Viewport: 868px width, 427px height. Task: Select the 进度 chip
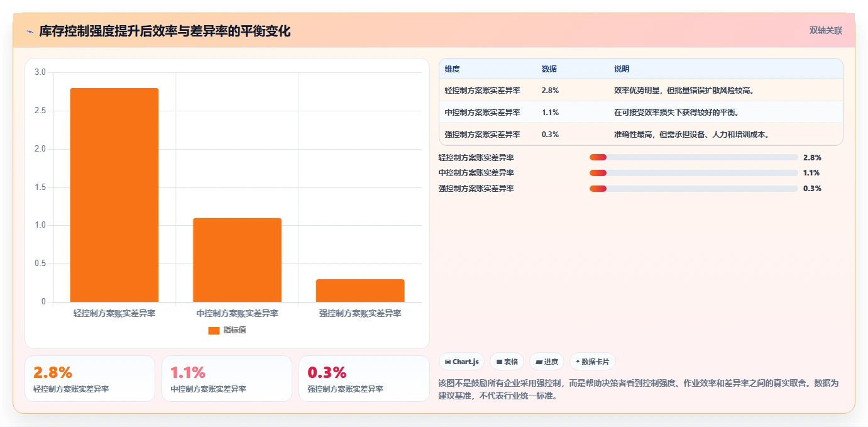(547, 362)
